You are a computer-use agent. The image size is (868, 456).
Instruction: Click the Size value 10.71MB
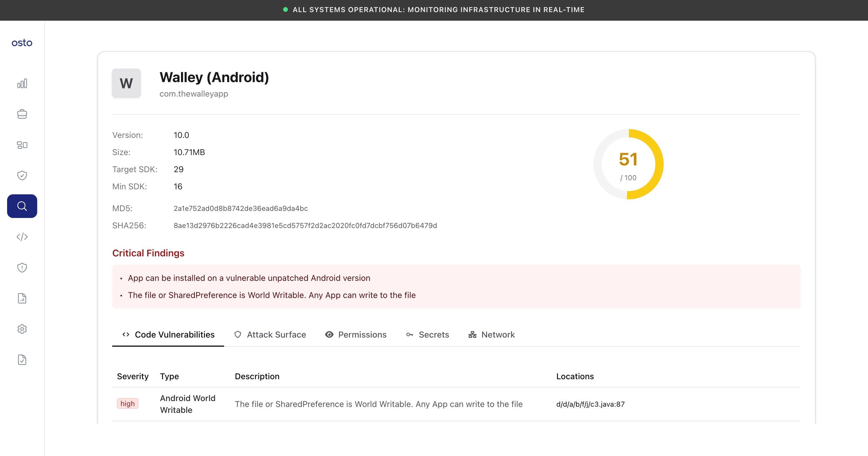[x=189, y=152]
